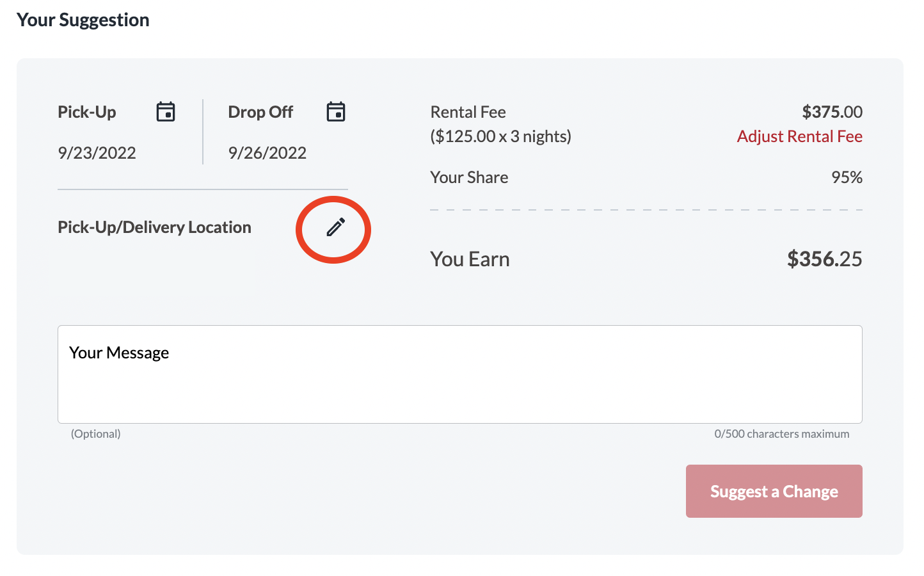The width and height of the screenshot is (924, 576).
Task: Click the Pick-Up/Delivery Location label
Action: (x=154, y=227)
